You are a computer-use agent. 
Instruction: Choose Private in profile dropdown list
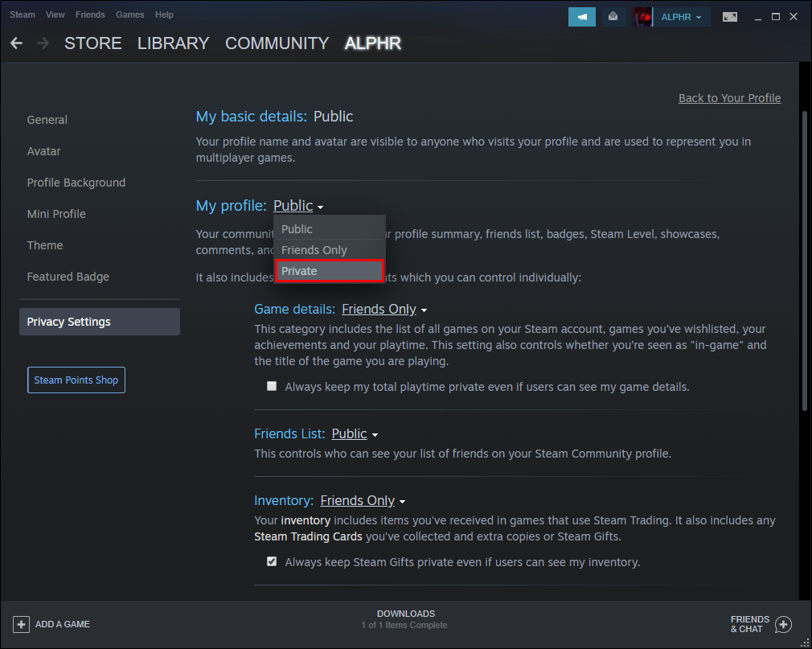pyautogui.click(x=330, y=271)
